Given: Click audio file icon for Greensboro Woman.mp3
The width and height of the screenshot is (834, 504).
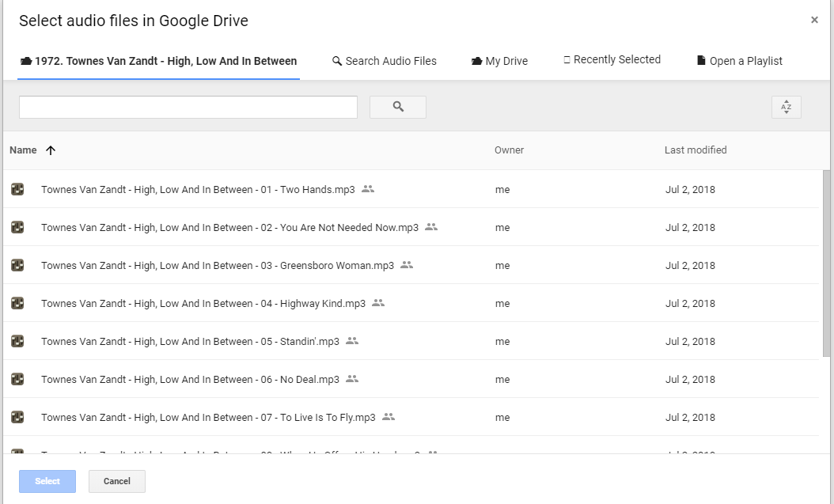Looking at the screenshot, I should [17, 265].
